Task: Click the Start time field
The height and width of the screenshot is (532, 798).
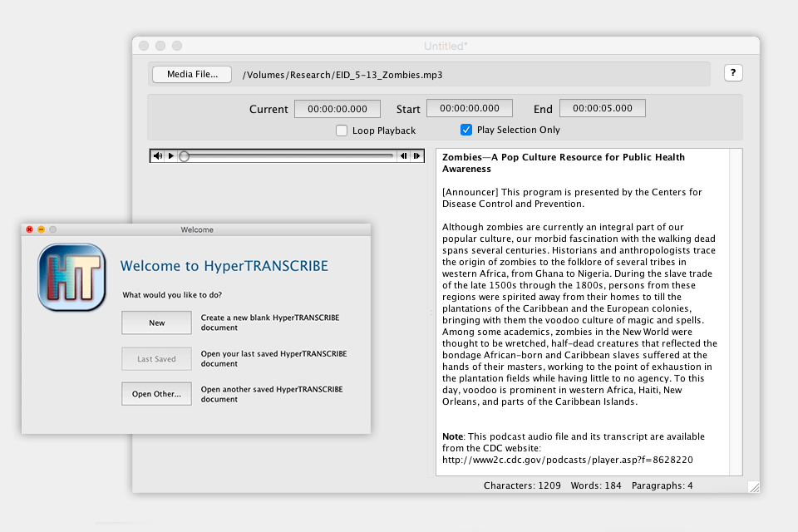Action: pyautogui.click(x=469, y=108)
